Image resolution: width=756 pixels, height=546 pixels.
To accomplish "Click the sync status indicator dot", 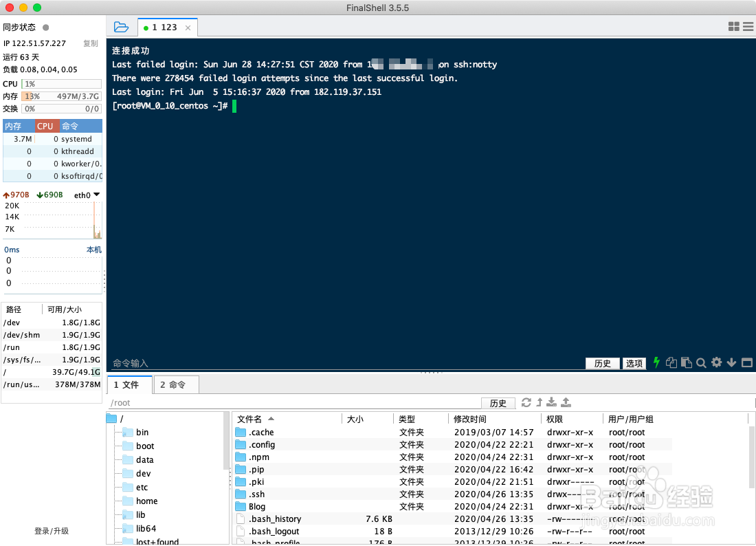I will [x=46, y=28].
